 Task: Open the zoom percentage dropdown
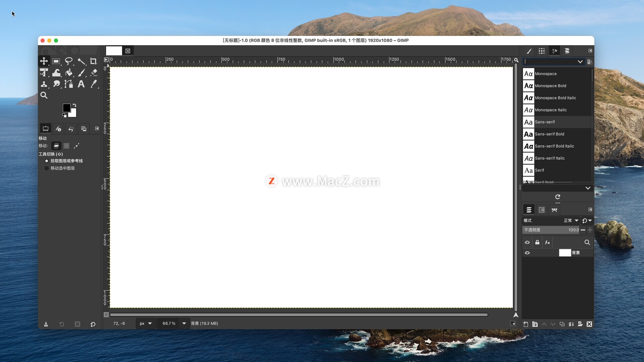coord(184,323)
